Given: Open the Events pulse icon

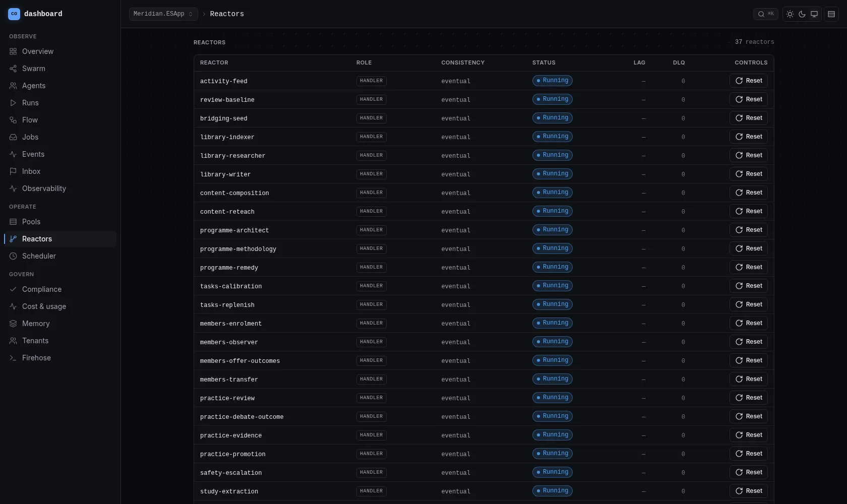Looking at the screenshot, I should click(13, 154).
